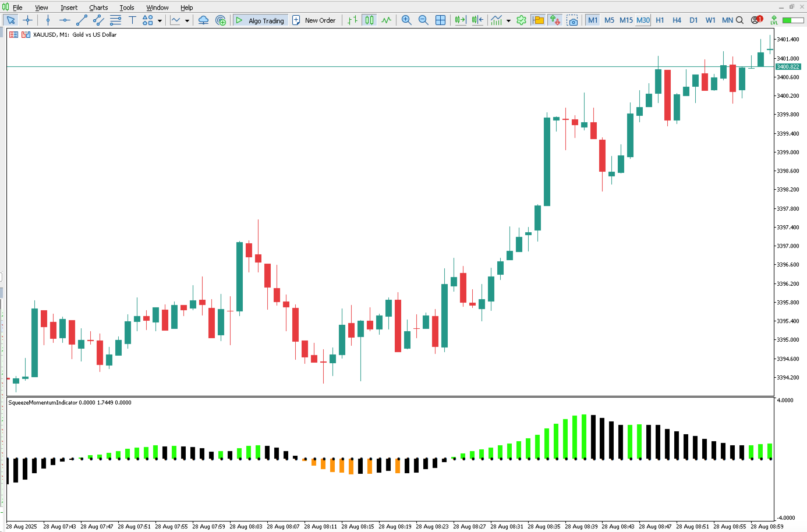Click the MetaTrader application logo icon

pos(5,7)
